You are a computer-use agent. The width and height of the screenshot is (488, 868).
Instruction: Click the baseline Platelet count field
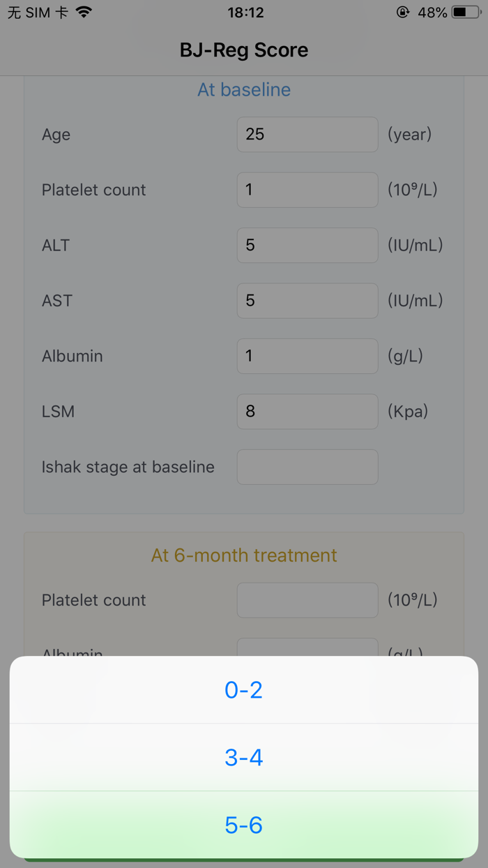(307, 190)
